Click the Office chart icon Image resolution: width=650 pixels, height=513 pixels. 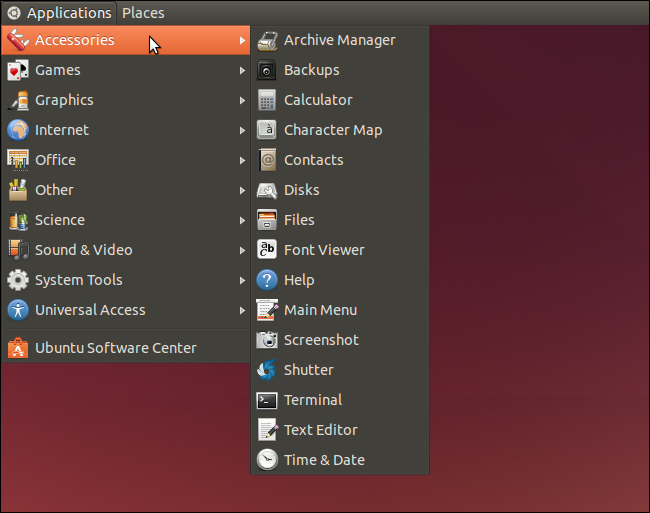[18, 160]
